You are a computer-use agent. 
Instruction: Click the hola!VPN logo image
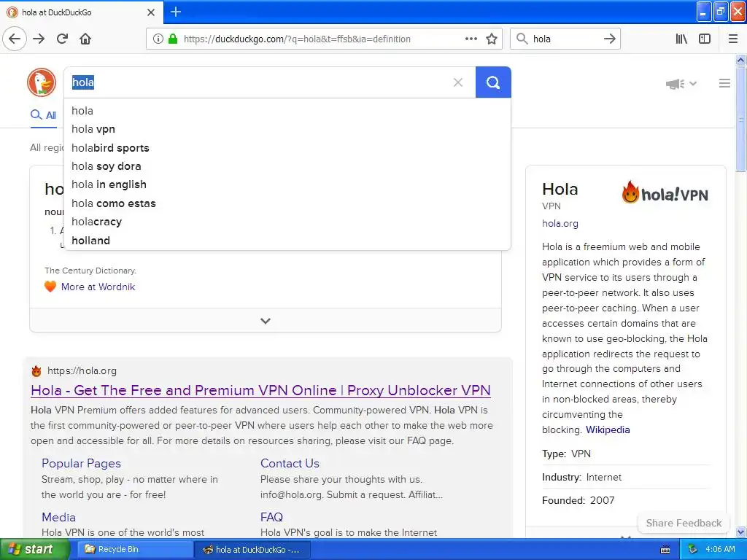tap(665, 192)
